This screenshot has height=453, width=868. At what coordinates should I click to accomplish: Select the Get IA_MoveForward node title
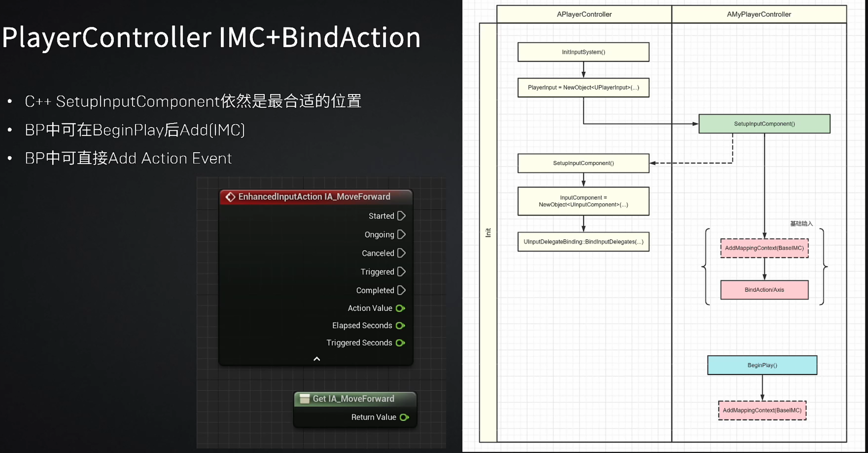point(354,399)
